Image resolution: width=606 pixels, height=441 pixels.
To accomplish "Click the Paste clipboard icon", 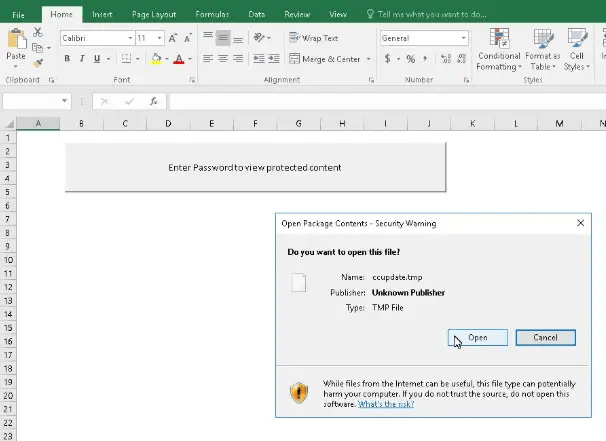I will point(16,42).
